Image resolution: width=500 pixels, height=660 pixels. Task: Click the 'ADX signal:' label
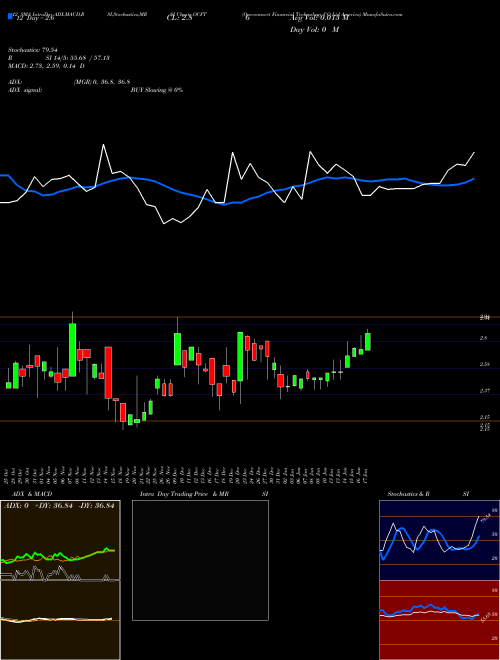pyautogui.click(x=25, y=90)
